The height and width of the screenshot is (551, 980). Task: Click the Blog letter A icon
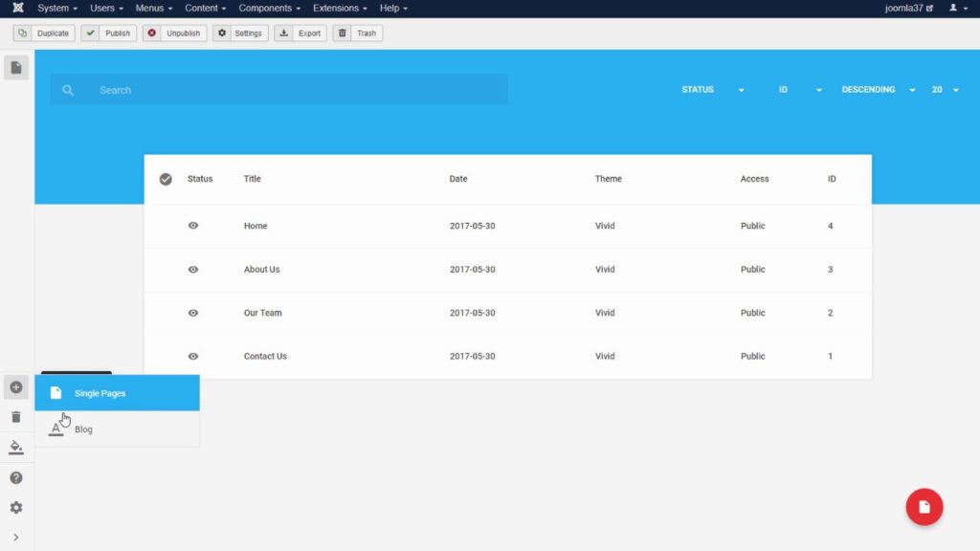(x=56, y=430)
